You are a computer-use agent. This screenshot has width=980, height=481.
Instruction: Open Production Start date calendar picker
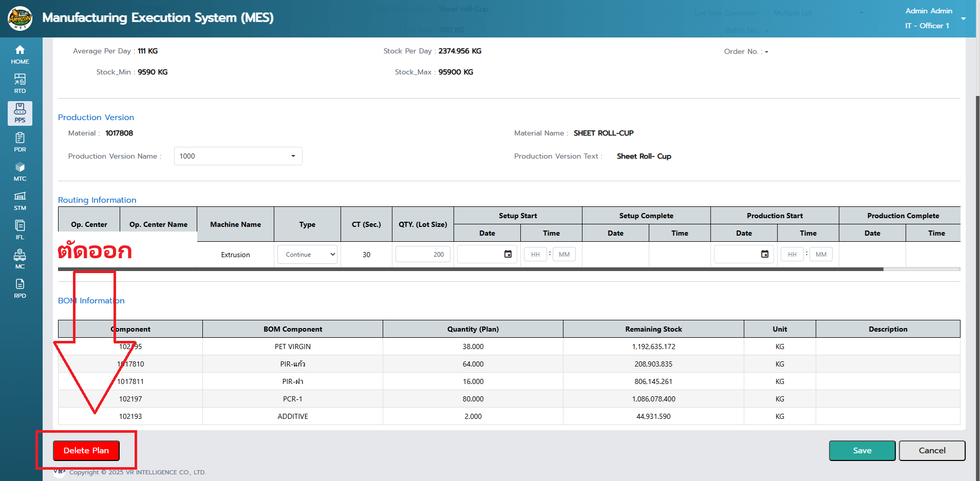point(764,254)
